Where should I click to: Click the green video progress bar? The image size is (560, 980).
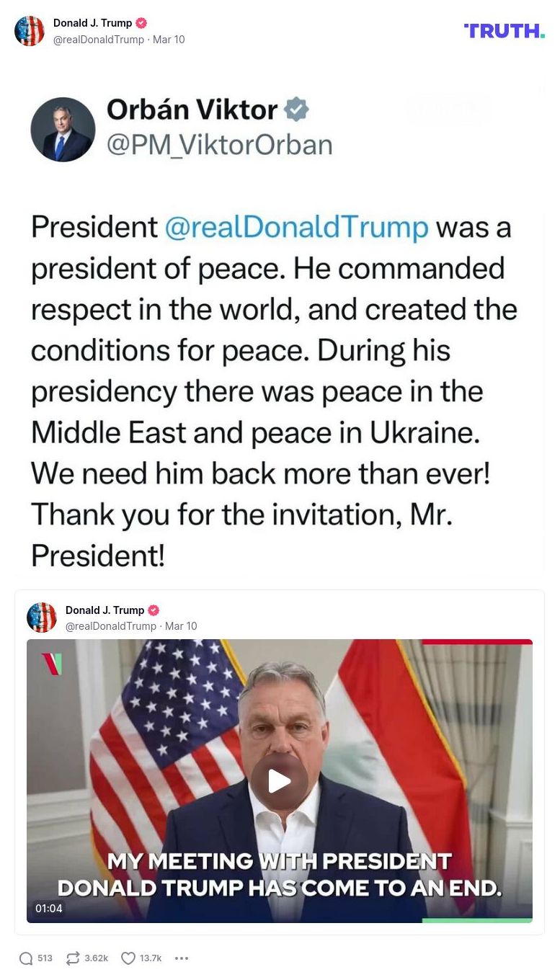476,921
